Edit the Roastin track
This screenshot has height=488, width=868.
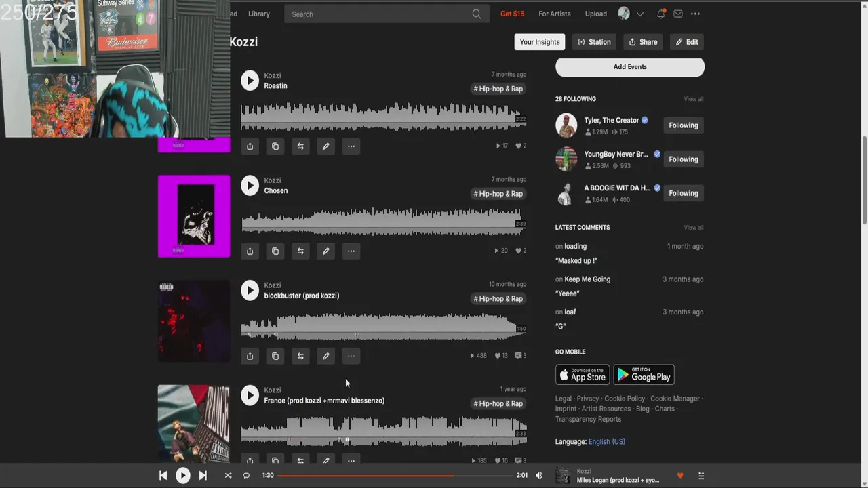pos(325,146)
